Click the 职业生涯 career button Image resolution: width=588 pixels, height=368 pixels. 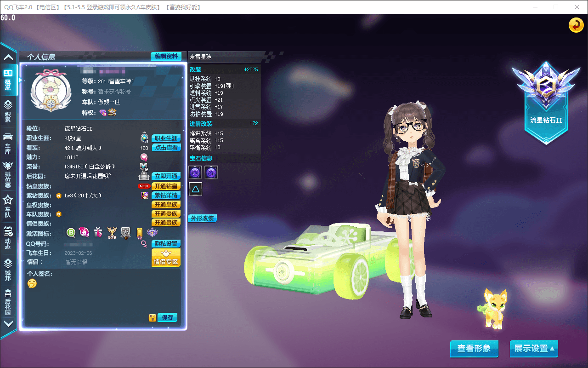tap(166, 138)
